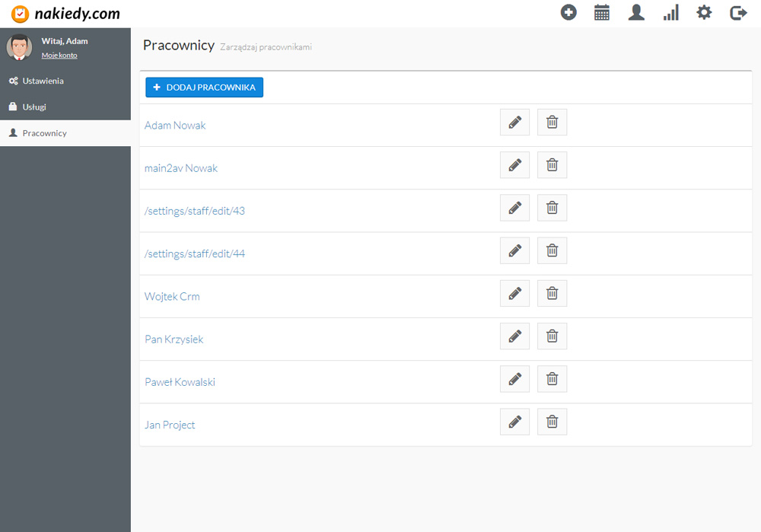Click the Witaj, Adam greeting text

[65, 41]
